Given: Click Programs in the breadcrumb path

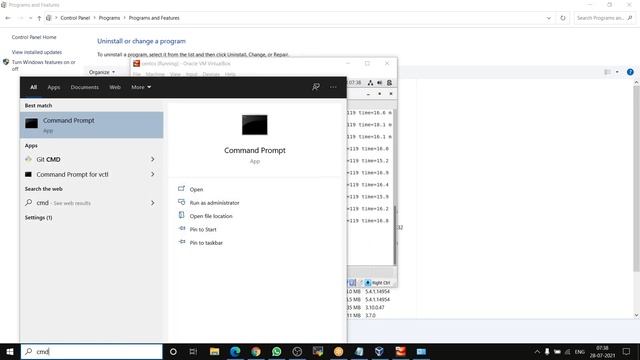Looking at the screenshot, I should click(109, 18).
